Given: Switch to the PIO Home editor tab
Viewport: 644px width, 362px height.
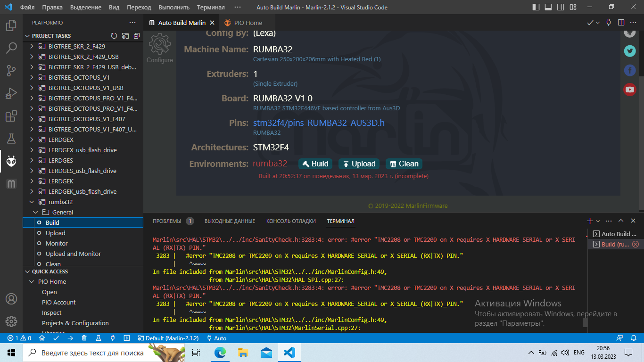Looking at the screenshot, I should click(x=243, y=23).
